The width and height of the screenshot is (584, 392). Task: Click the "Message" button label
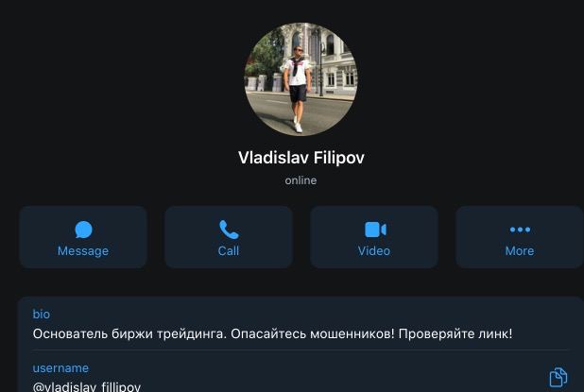(83, 251)
